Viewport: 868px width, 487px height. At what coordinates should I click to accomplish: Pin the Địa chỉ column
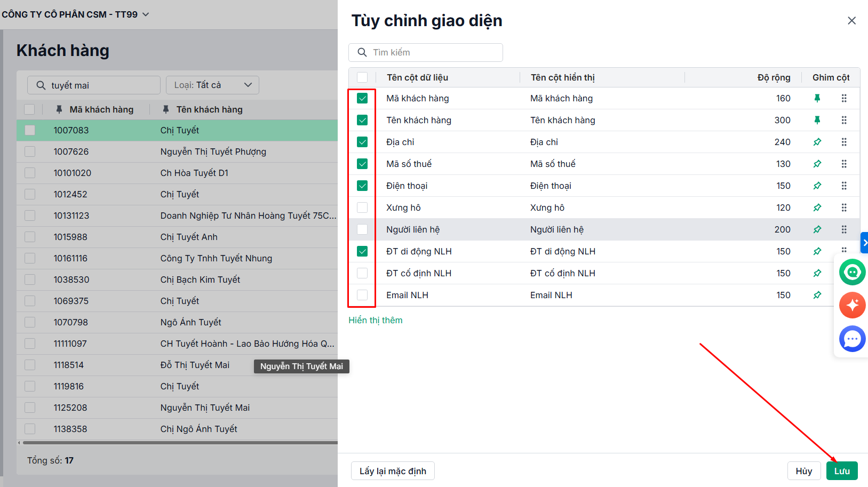(817, 142)
